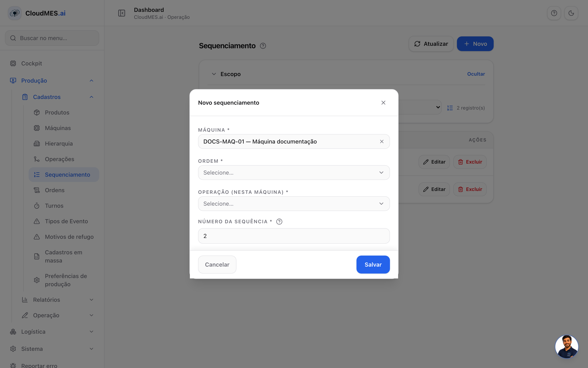The image size is (588, 368).
Task: Collapse the Escopo section chevron
Action: tap(214, 74)
